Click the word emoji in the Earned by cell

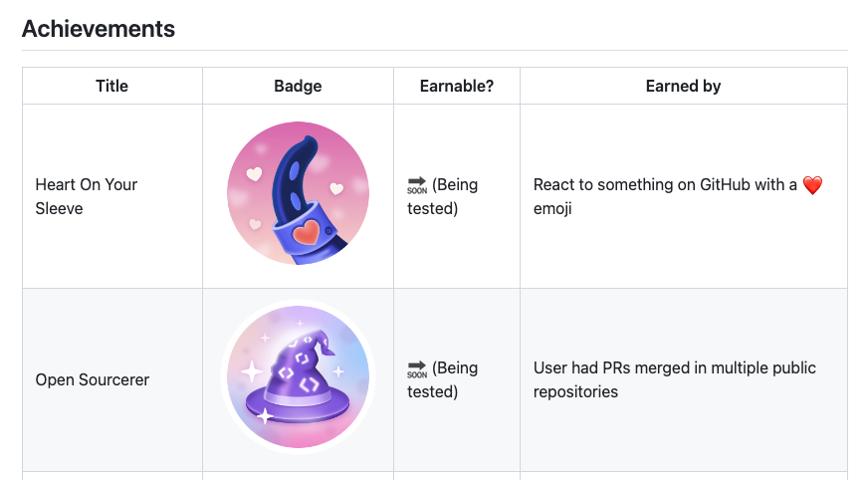pos(552,208)
